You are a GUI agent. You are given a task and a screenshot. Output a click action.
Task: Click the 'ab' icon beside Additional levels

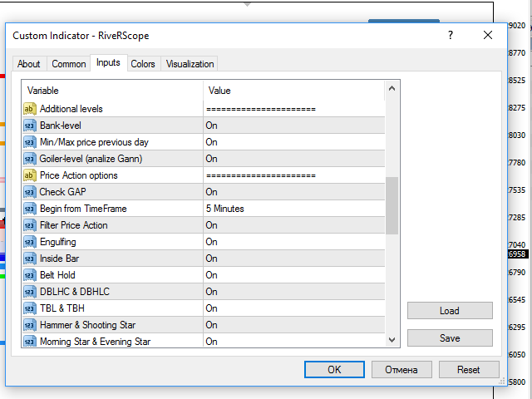[29, 109]
